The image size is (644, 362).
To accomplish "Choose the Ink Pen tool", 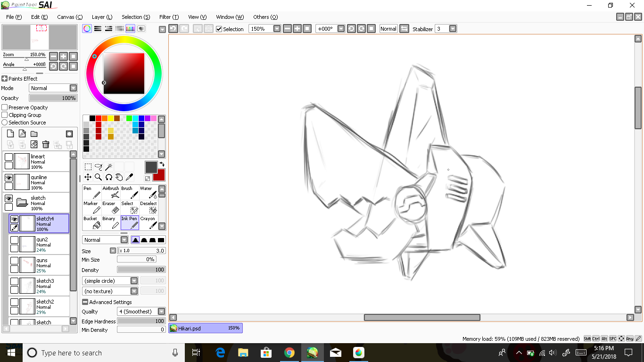I will (x=130, y=222).
